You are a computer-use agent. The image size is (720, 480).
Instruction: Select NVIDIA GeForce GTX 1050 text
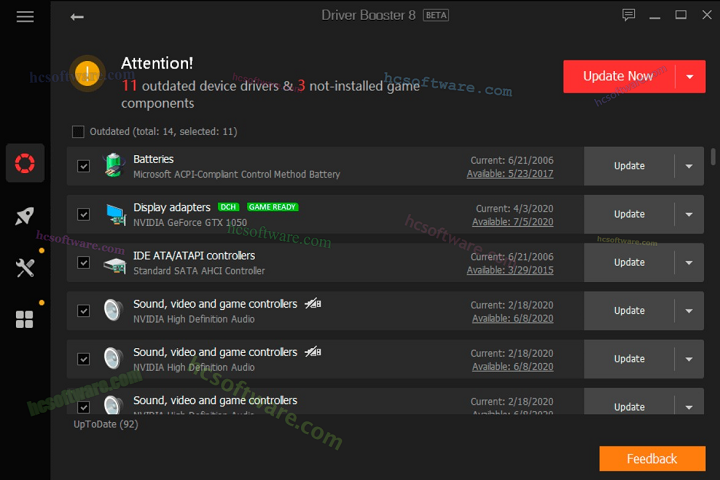click(190, 223)
